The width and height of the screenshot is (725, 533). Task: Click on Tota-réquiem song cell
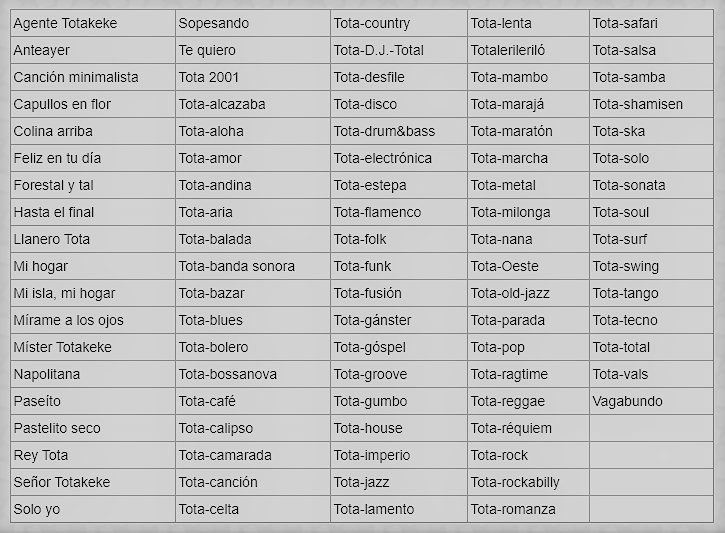tap(511, 428)
